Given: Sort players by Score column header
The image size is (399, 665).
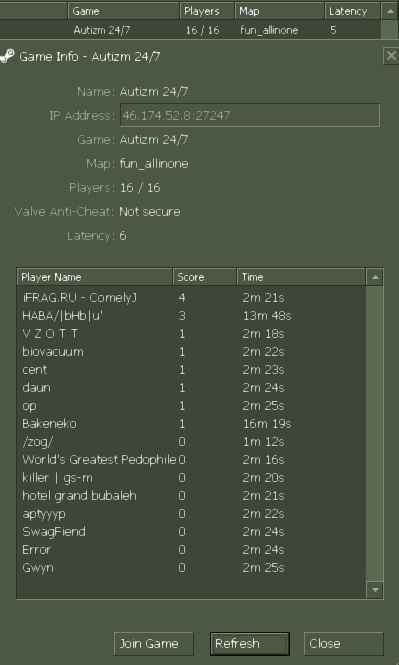Looking at the screenshot, I should pos(205,277).
